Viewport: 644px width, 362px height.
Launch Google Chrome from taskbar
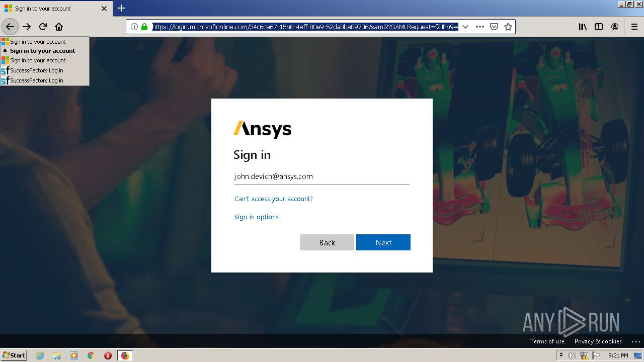[x=91, y=355]
